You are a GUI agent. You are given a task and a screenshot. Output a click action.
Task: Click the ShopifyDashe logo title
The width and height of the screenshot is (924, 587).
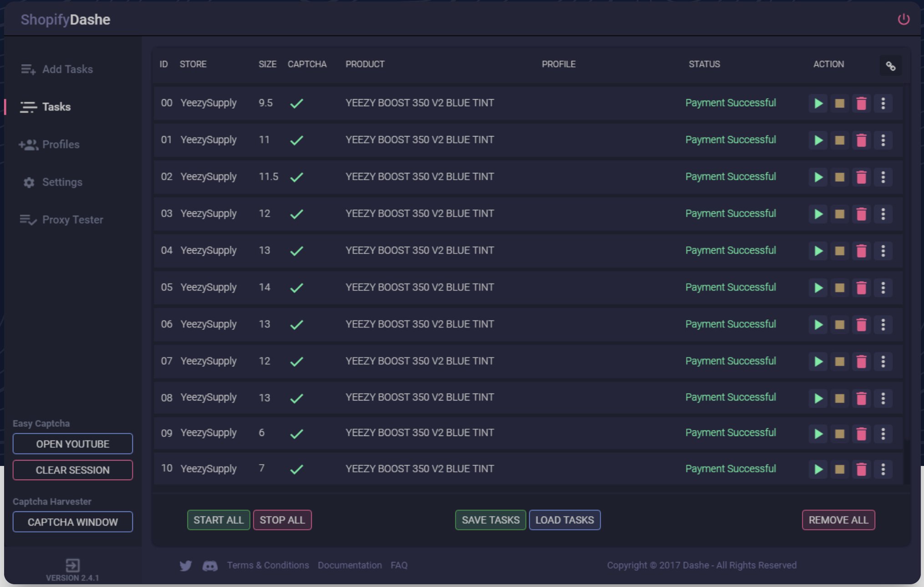66,20
